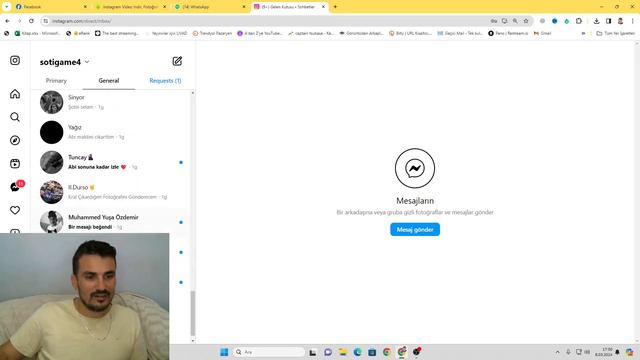Image resolution: width=640 pixels, height=360 pixels.
Task: Open File Explorer from the taskbar
Action: (x=342, y=352)
